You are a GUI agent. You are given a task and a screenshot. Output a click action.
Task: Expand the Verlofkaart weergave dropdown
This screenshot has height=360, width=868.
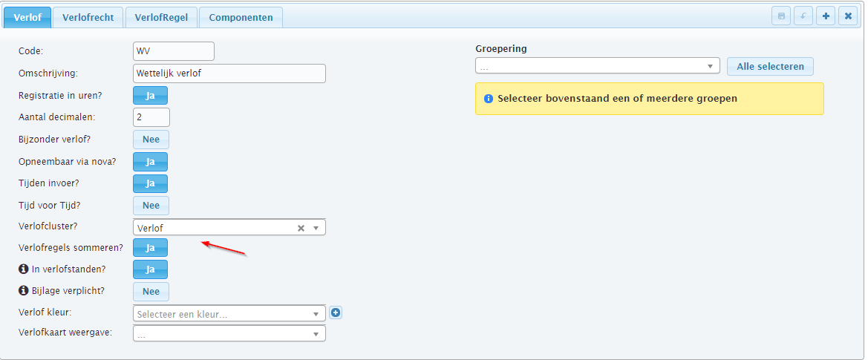click(x=229, y=334)
